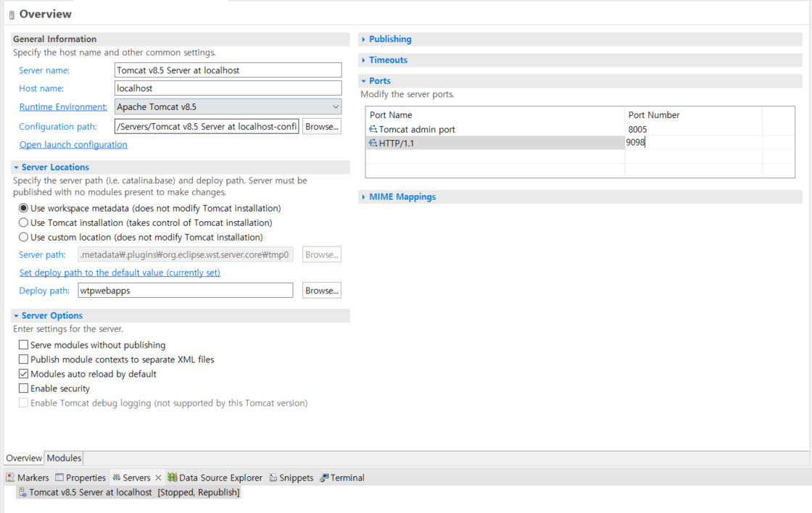The image size is (812, 513).
Task: Collapse the Ports section
Action: [x=363, y=80]
